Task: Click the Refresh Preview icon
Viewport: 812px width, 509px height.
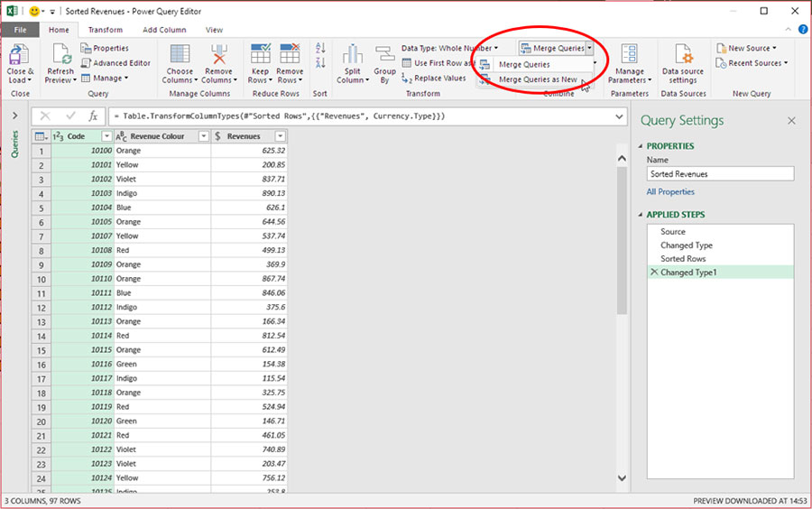Action: pyautogui.click(x=61, y=54)
